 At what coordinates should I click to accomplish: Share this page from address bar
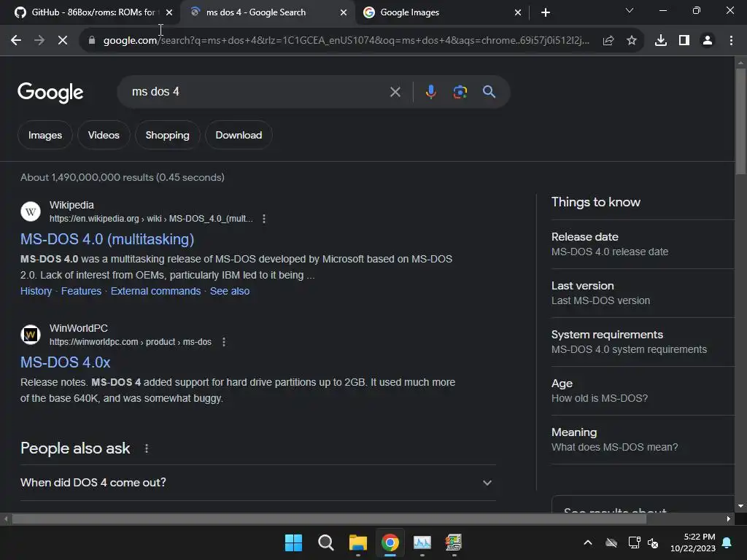coord(608,41)
